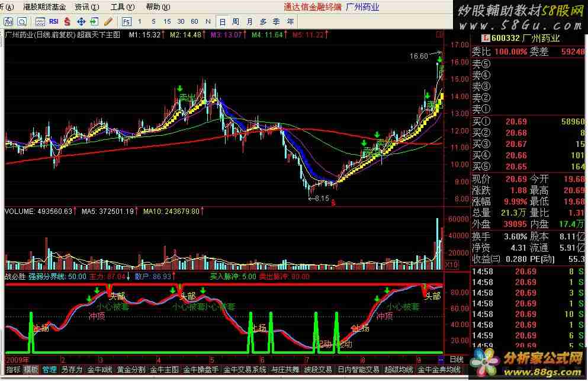
Task: Open 帮助 menu
Action: (158, 7)
